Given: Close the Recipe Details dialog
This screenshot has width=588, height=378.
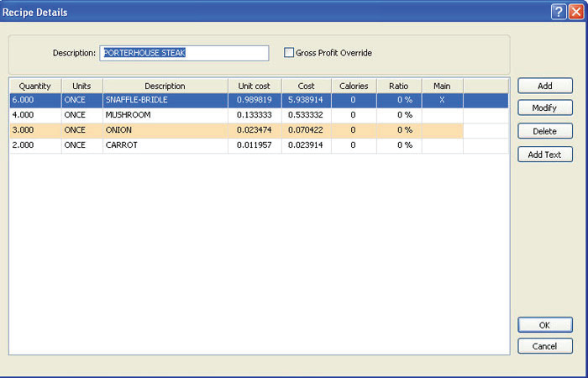Looking at the screenshot, I should [575, 13].
